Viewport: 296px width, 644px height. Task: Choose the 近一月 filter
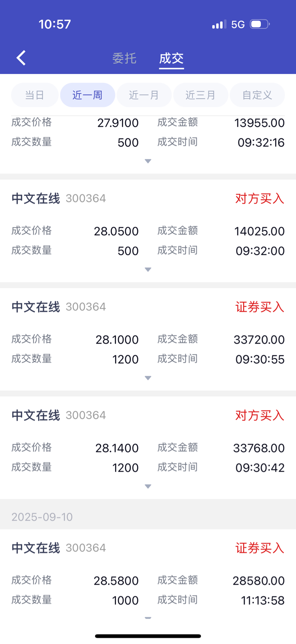pos(144,95)
